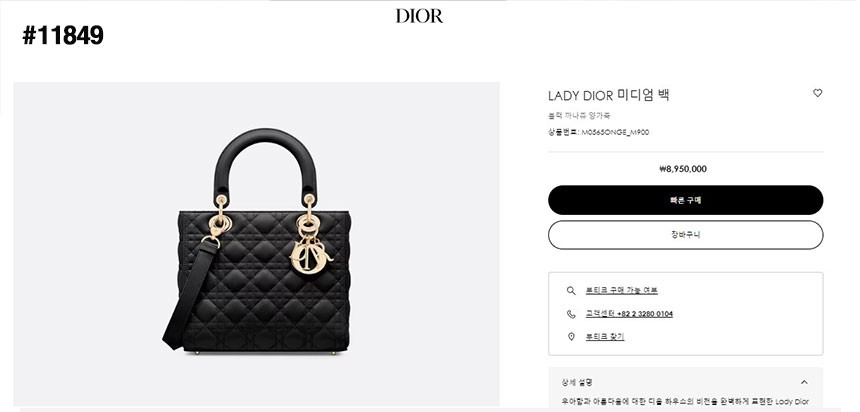
Task: Click the ₩8,950,000 price
Action: pos(683,169)
